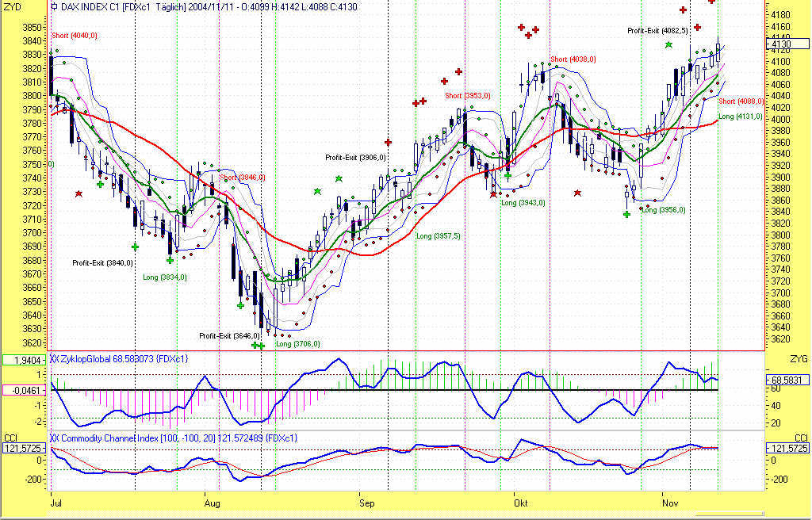Click the Jul label on the time axis

[56, 503]
